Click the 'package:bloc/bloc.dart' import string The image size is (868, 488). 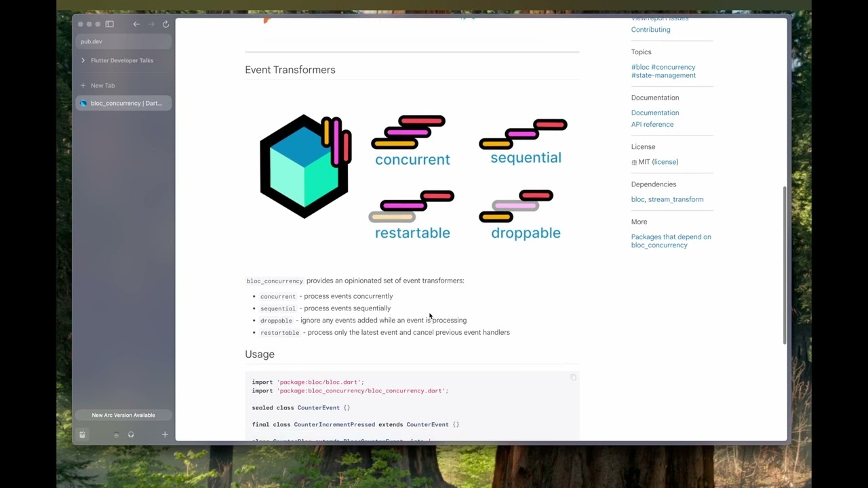click(320, 382)
